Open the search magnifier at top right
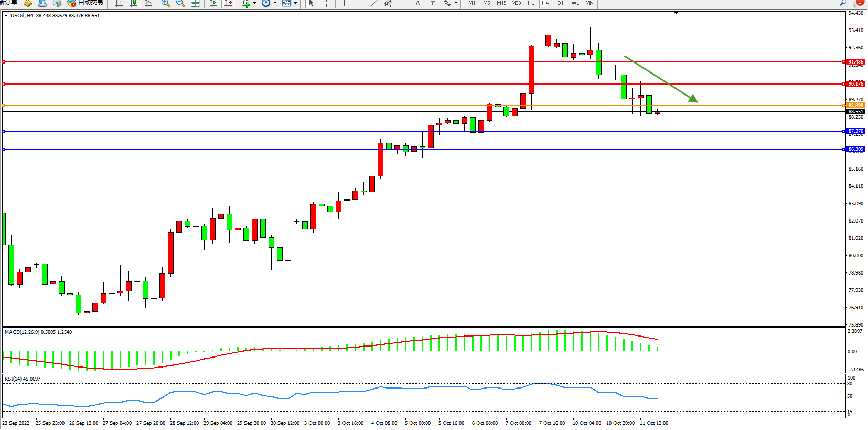This screenshot has height=430, width=868. pos(843,3)
